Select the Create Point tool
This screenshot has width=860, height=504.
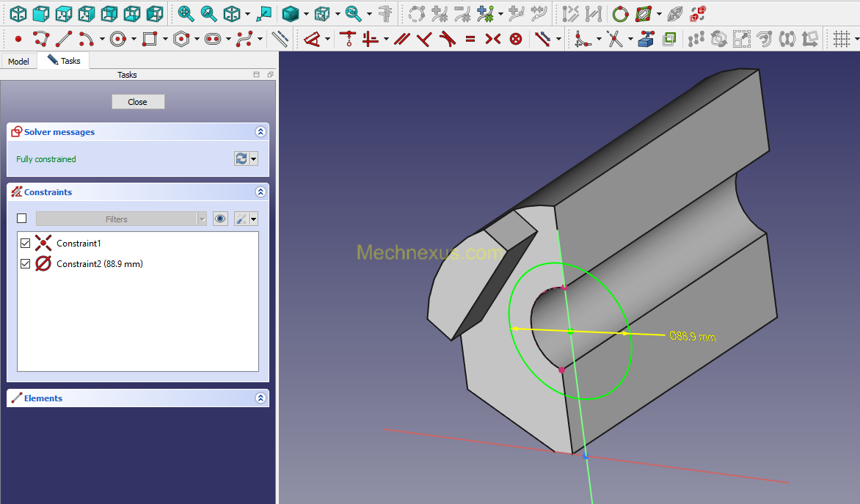click(18, 39)
